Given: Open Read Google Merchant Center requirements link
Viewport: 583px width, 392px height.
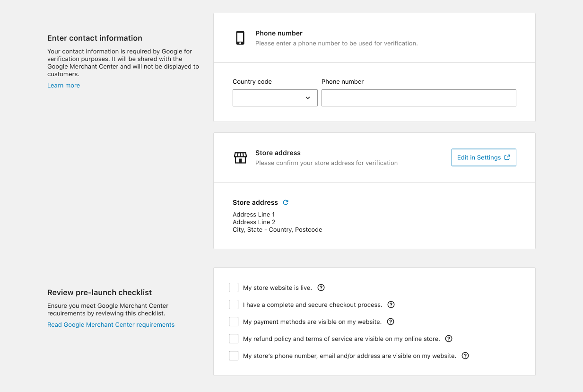Looking at the screenshot, I should 111,325.
